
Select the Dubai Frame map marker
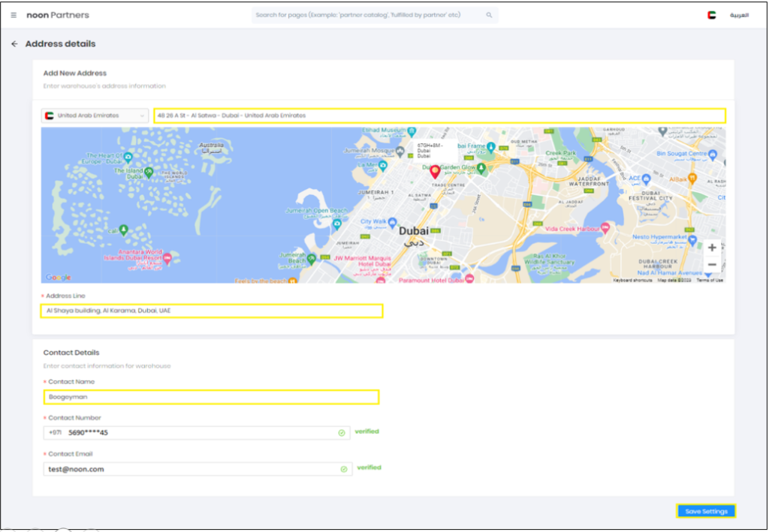[491, 146]
